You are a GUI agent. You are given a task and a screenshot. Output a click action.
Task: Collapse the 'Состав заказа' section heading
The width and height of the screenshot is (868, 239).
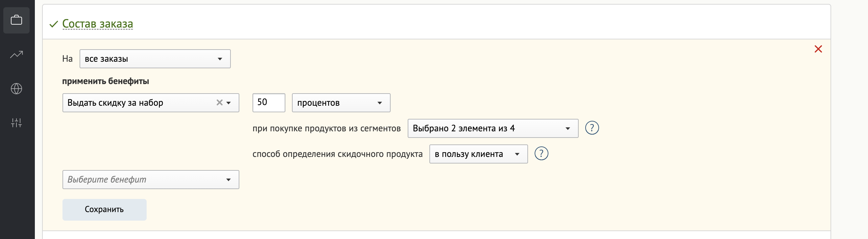click(98, 24)
